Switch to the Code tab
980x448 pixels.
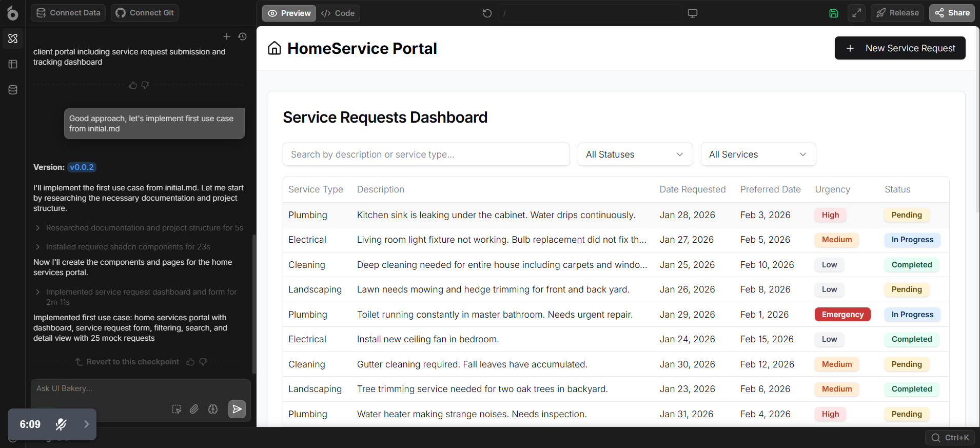338,13
